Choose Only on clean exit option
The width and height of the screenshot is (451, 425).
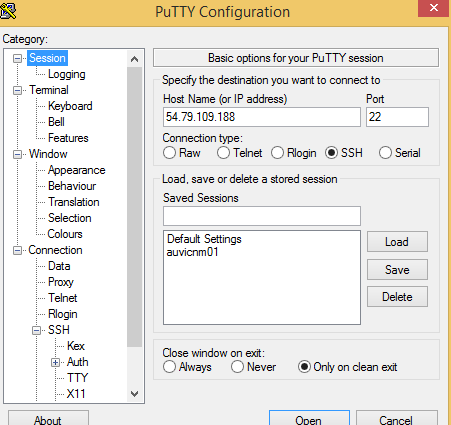(x=304, y=367)
